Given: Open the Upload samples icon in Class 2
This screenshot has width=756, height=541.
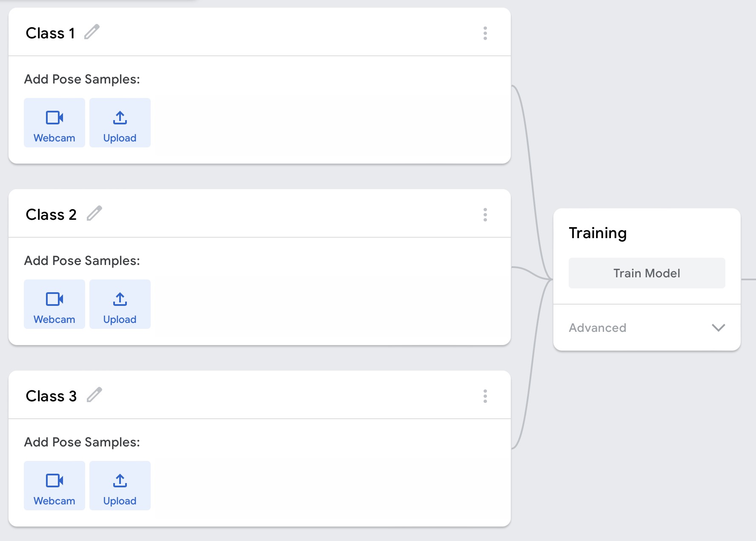Looking at the screenshot, I should click(120, 304).
